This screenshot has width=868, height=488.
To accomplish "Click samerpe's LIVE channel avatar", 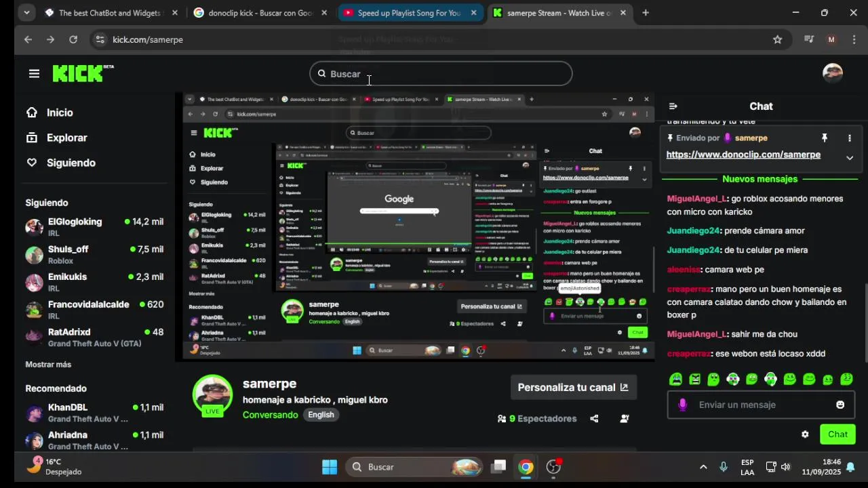I will 212,395.
